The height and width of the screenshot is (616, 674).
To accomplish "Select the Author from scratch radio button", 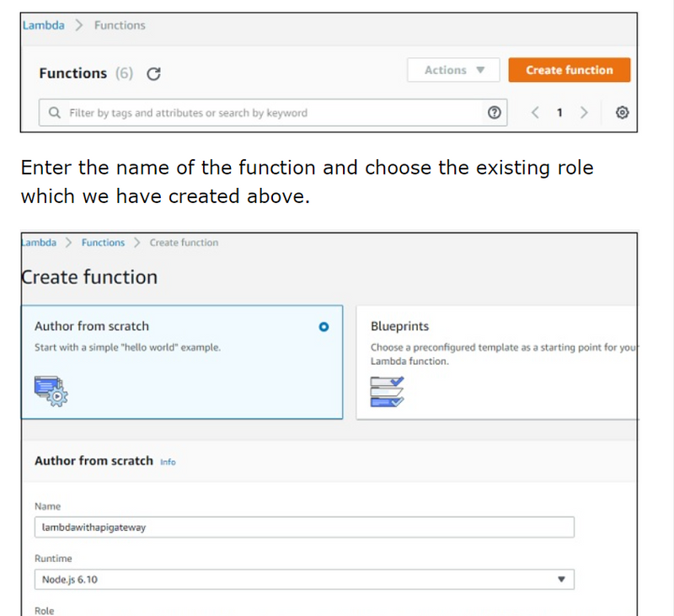I will pos(324,327).
